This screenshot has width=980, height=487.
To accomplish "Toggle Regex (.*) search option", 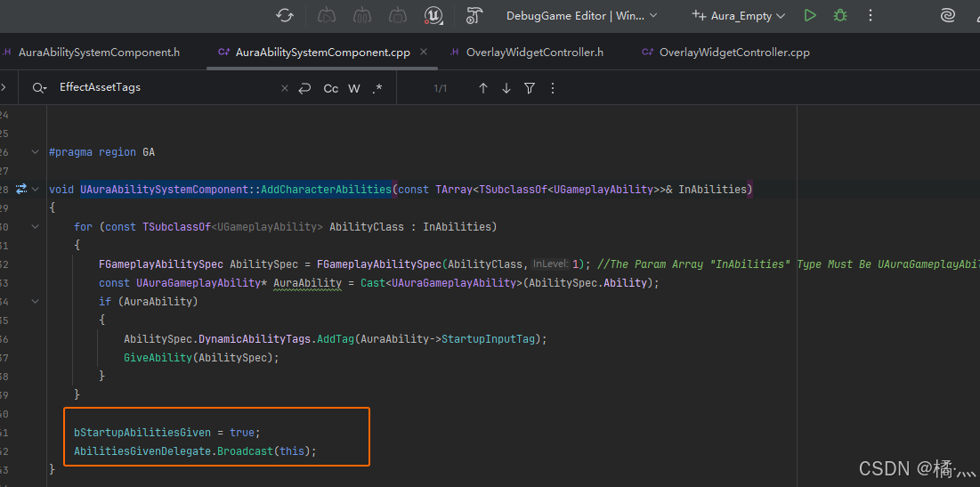I will coord(377,89).
